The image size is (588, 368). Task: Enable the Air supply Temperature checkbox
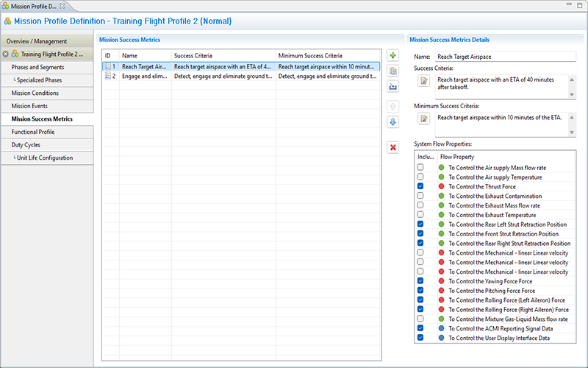click(x=420, y=177)
